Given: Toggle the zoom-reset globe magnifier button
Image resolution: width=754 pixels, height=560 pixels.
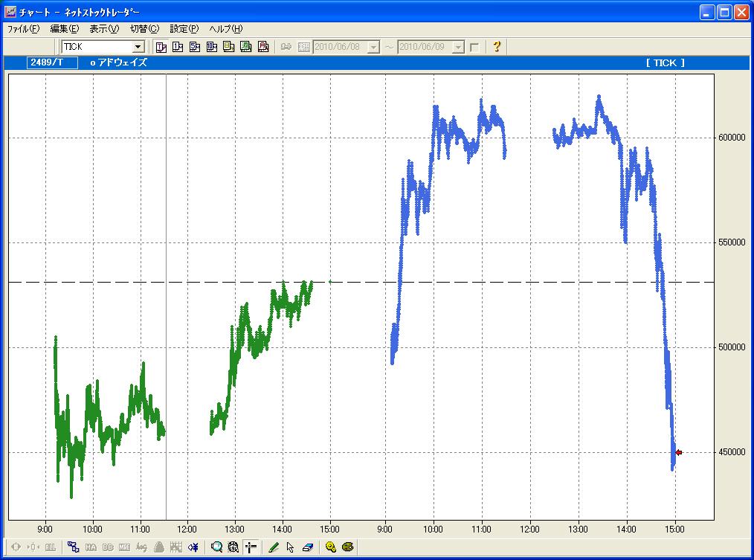Looking at the screenshot, I should (x=233, y=547).
